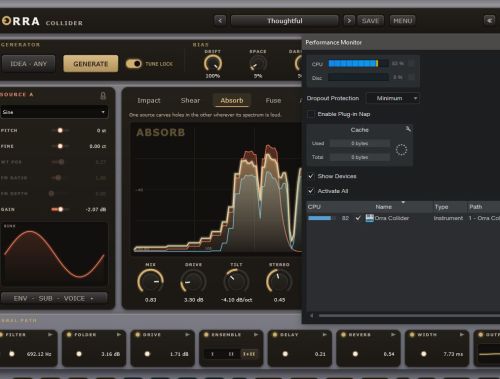Click the Orra Collider instrument icon in device list

(x=369, y=218)
